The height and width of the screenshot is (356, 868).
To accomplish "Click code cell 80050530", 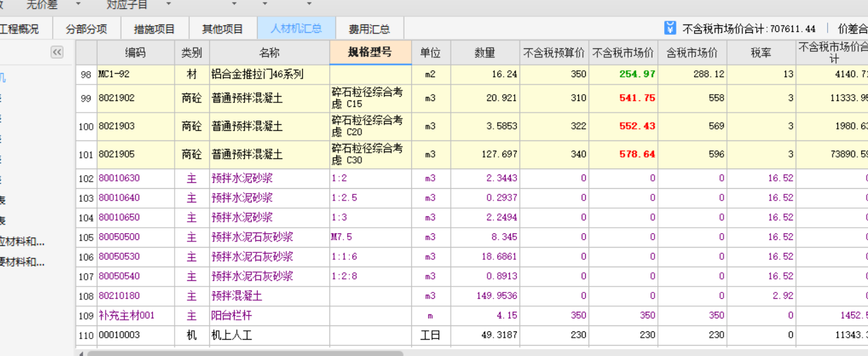I will tap(135, 257).
